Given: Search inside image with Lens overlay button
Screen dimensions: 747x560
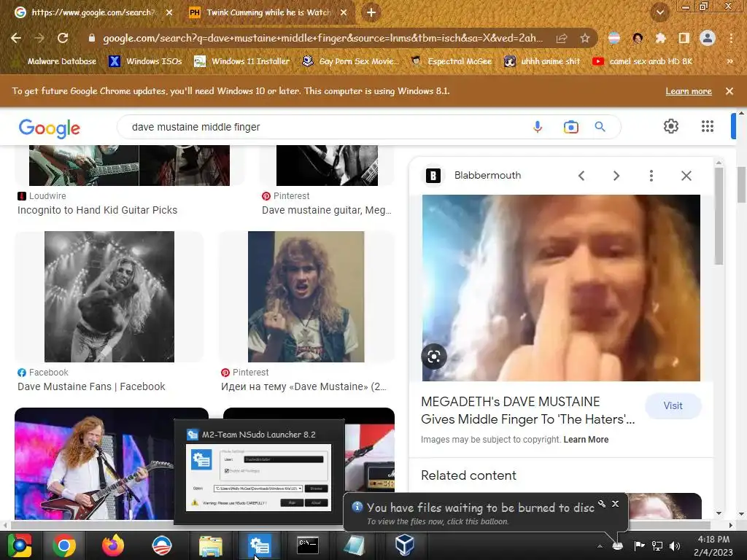Looking at the screenshot, I should point(434,356).
